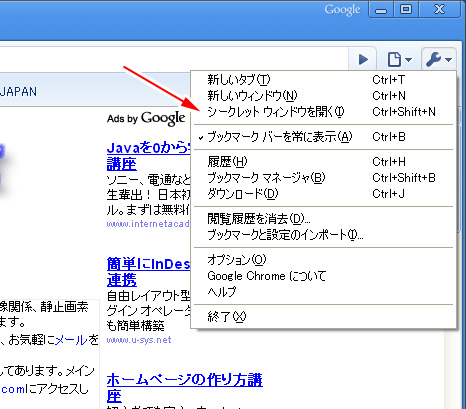Maximize the Chrome window
The image size is (466, 409).
coord(406,9)
